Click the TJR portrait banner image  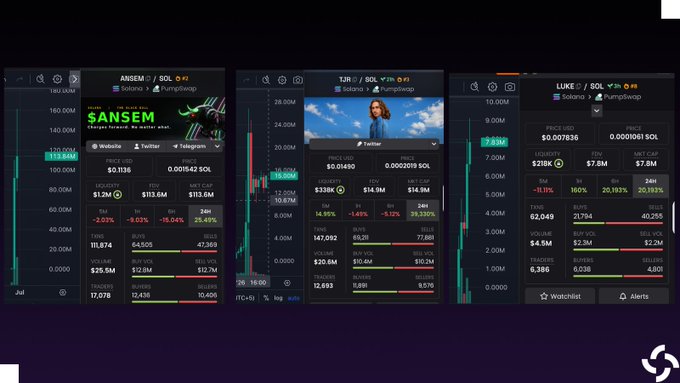point(374,118)
